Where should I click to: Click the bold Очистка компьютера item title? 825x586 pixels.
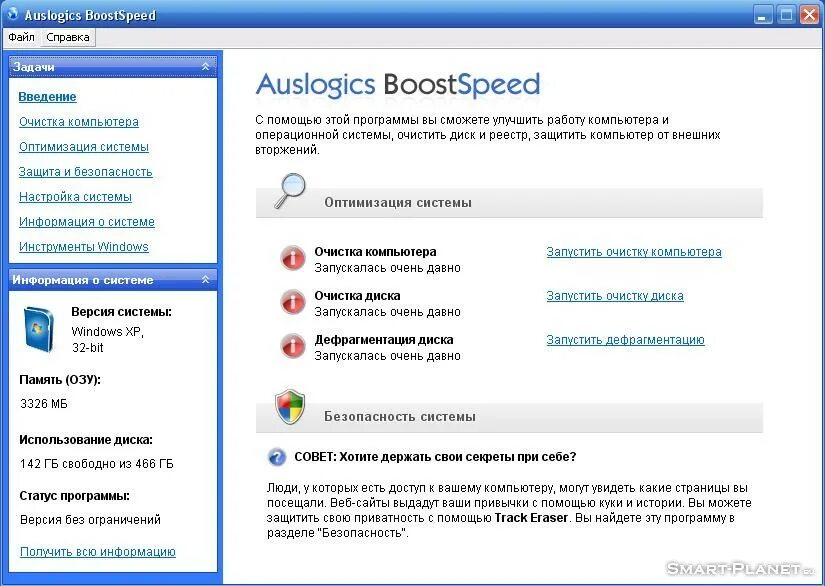coord(375,252)
